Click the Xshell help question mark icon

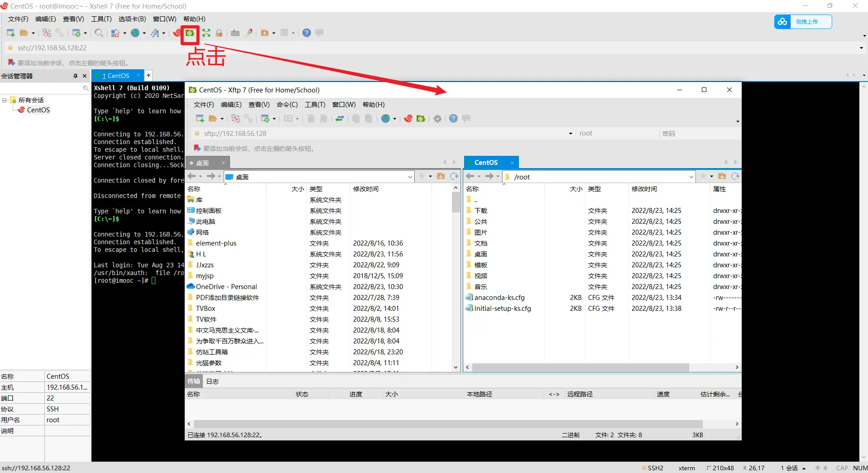pos(307,33)
